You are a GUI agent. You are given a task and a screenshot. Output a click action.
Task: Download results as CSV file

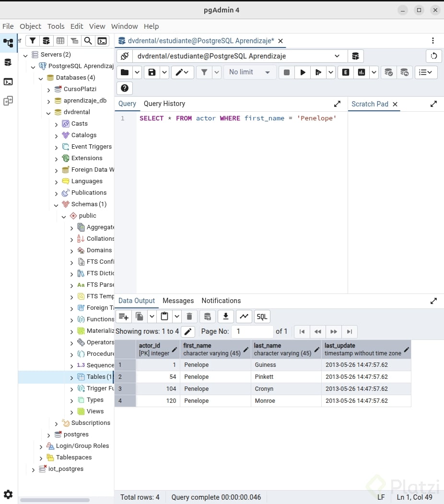(226, 316)
